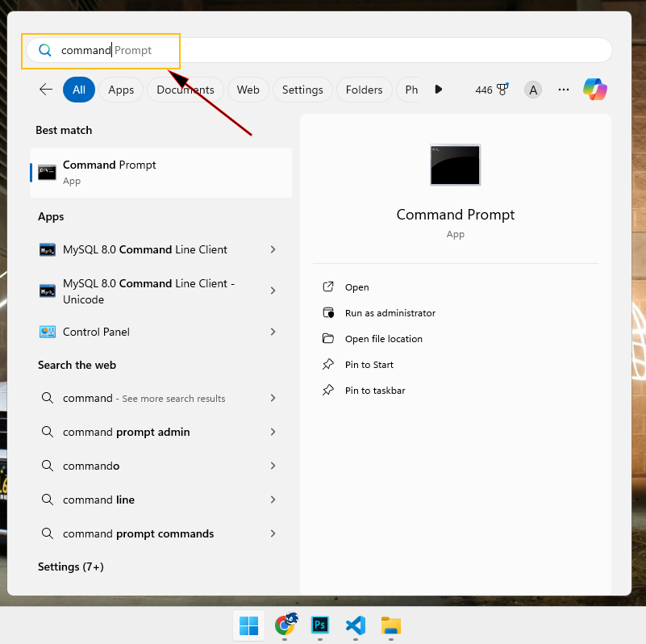Expand MySQL 8.0 Command Line Client chevron

pos(273,249)
